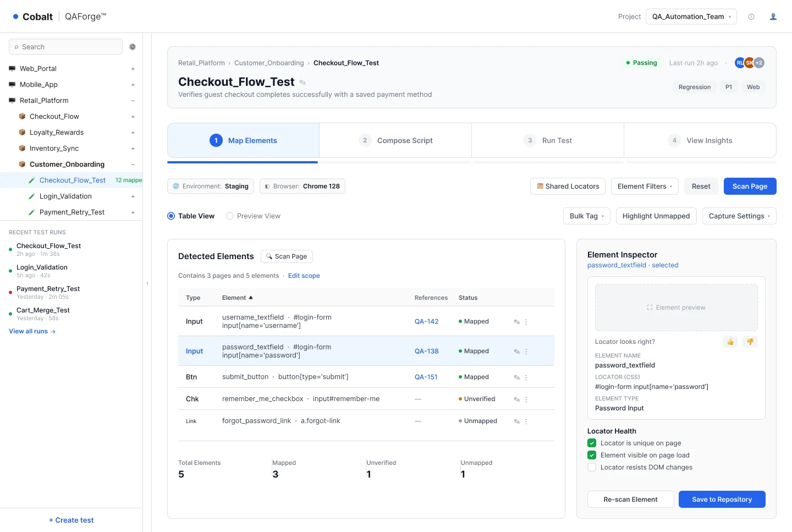Screen dimensions: 792x532
Task: Sort the table by Element column
Action: (x=238, y=298)
